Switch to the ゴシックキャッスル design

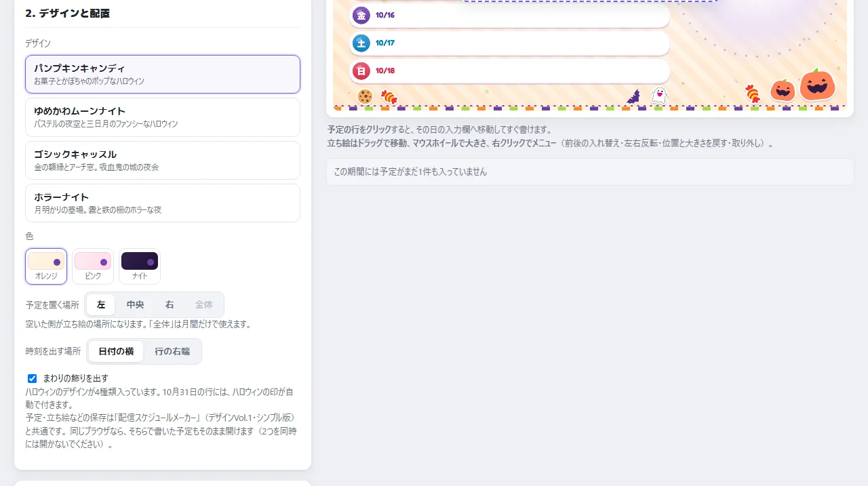click(x=163, y=160)
